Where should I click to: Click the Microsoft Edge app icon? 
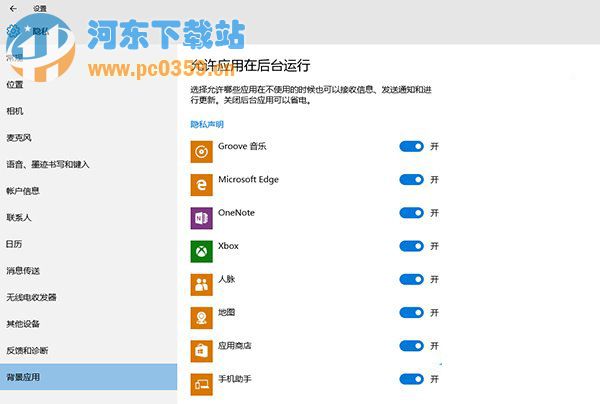coord(202,185)
